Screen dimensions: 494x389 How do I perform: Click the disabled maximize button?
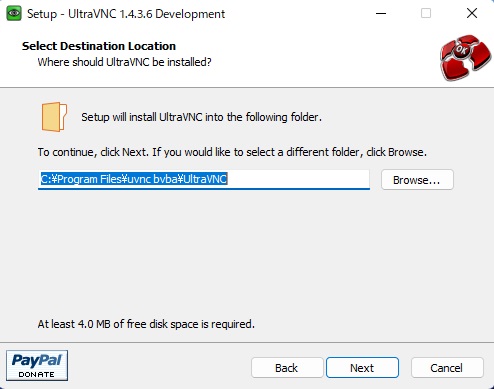point(426,13)
